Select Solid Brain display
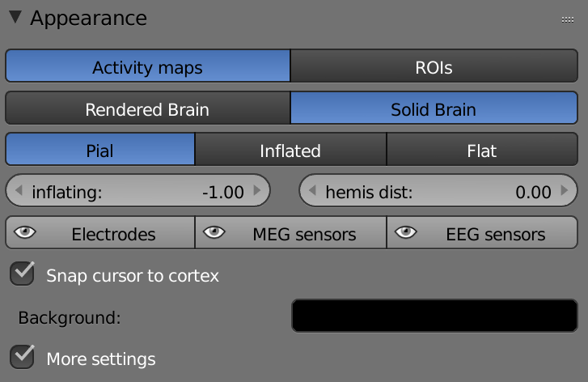This screenshot has height=382, width=588. click(x=434, y=108)
